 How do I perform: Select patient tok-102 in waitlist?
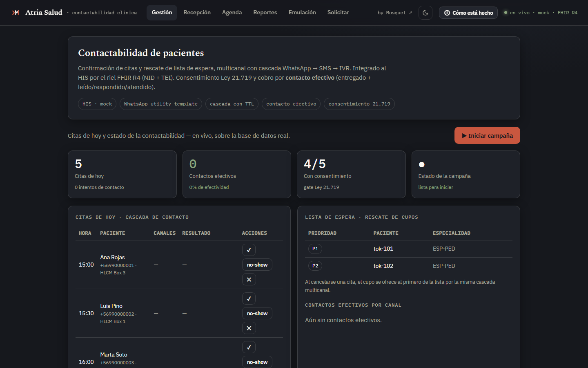[383, 266]
